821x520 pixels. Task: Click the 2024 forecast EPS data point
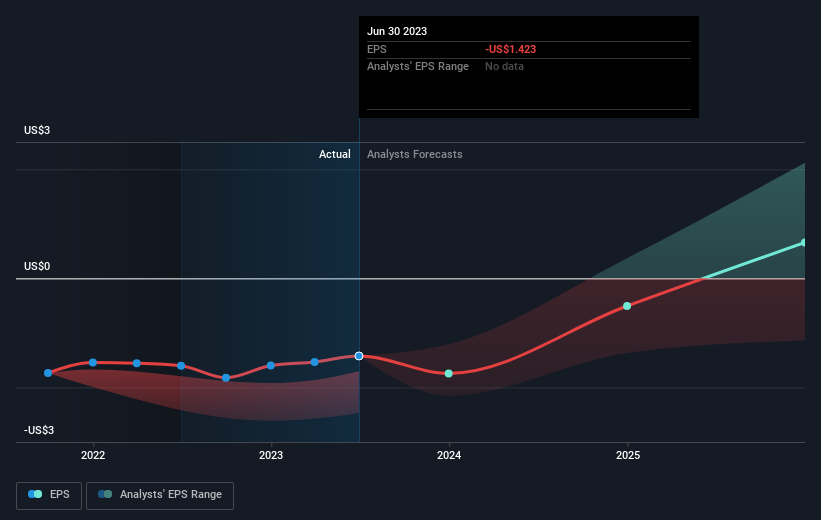(449, 373)
